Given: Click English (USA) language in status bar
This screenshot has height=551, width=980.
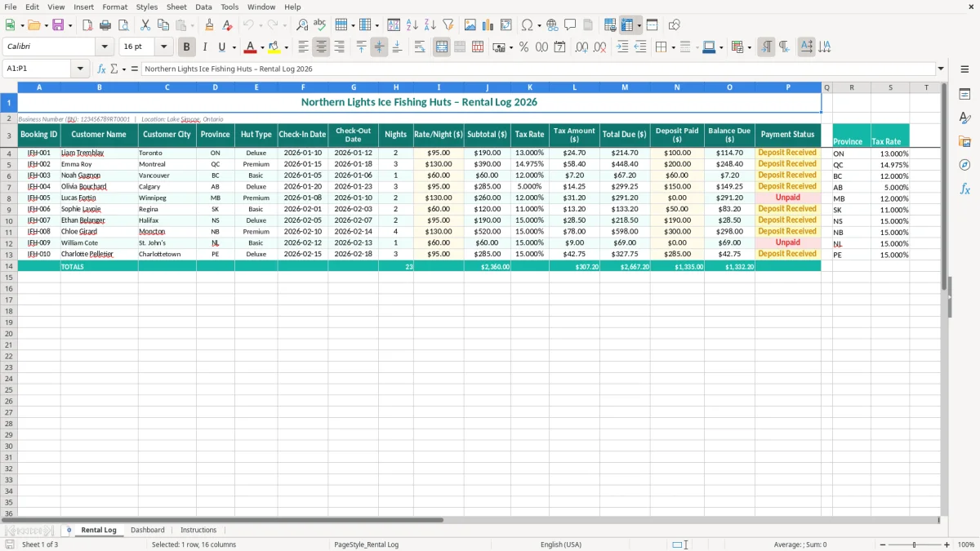Looking at the screenshot, I should (x=561, y=544).
